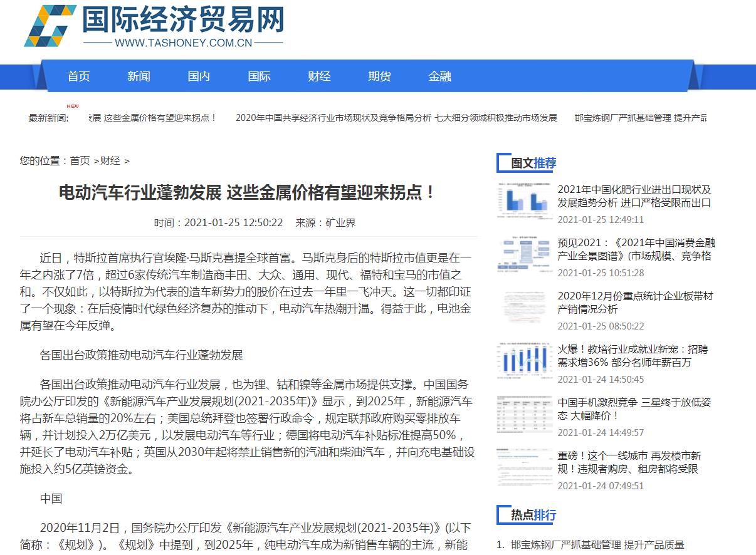Screen dimensions: 756x555
Task: Open article 预见2021：《2021年中国消费金融产业全景图谱》
Action: point(636,249)
